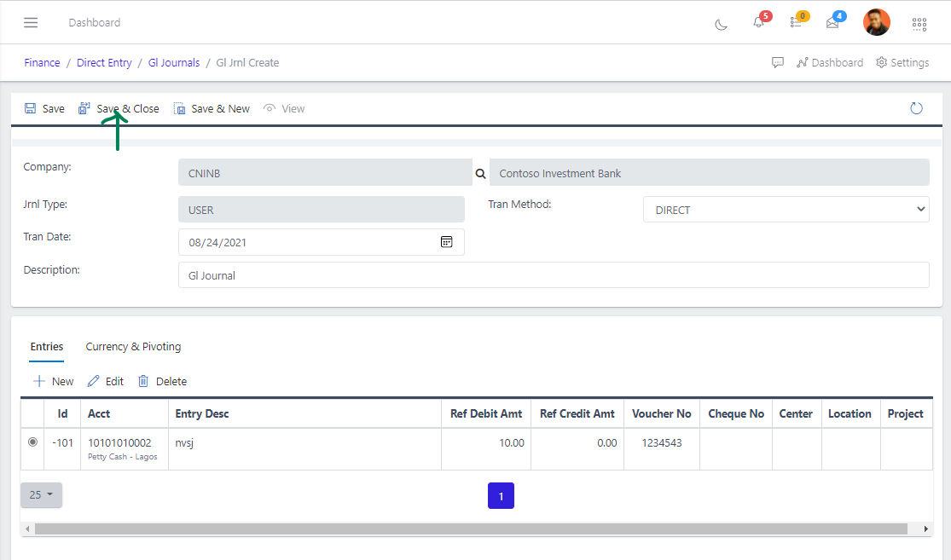This screenshot has height=560, width=951.
Task: Open notifications bell icon
Action: pyautogui.click(x=758, y=23)
